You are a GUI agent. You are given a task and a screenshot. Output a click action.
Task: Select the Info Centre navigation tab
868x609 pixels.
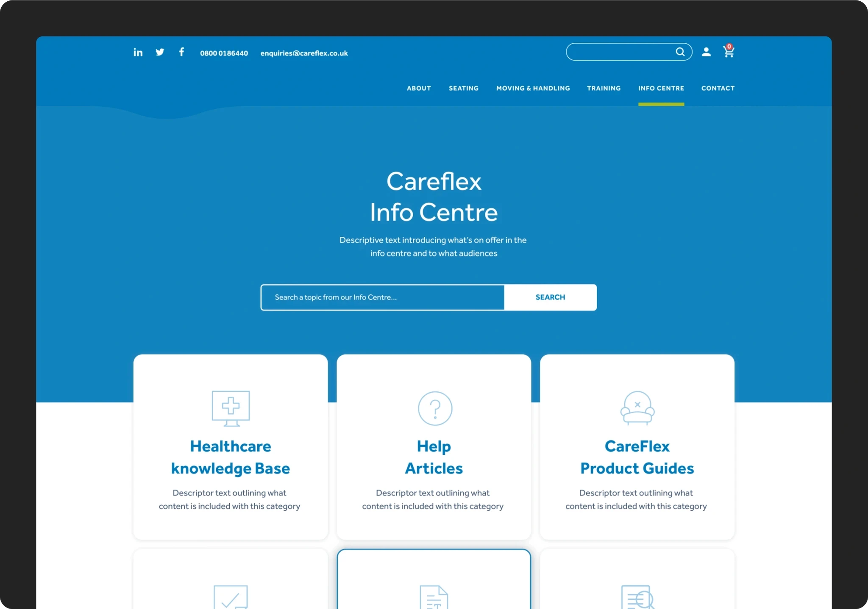pos(661,88)
